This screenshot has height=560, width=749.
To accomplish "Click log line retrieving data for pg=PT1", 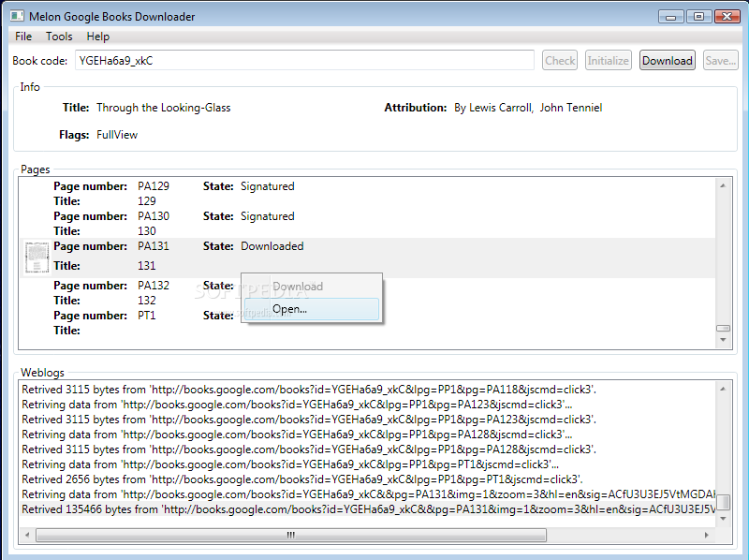I will [x=290, y=464].
